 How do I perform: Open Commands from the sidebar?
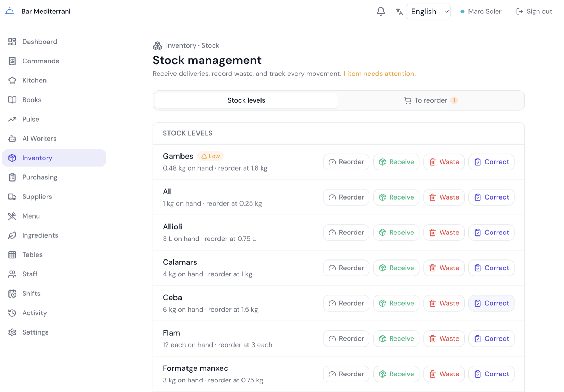[x=54, y=61]
